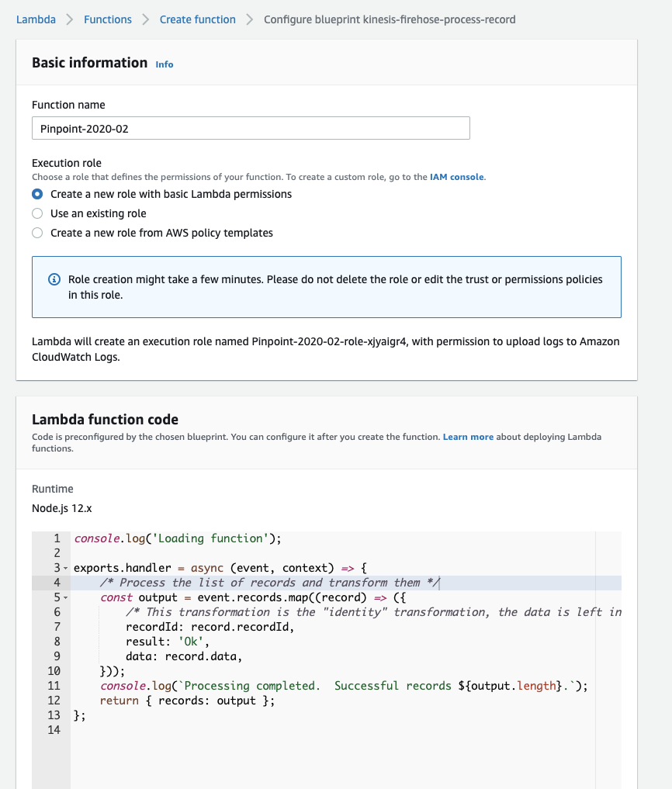Click line 11 console.log code line
The height and width of the screenshot is (789, 672).
point(344,686)
